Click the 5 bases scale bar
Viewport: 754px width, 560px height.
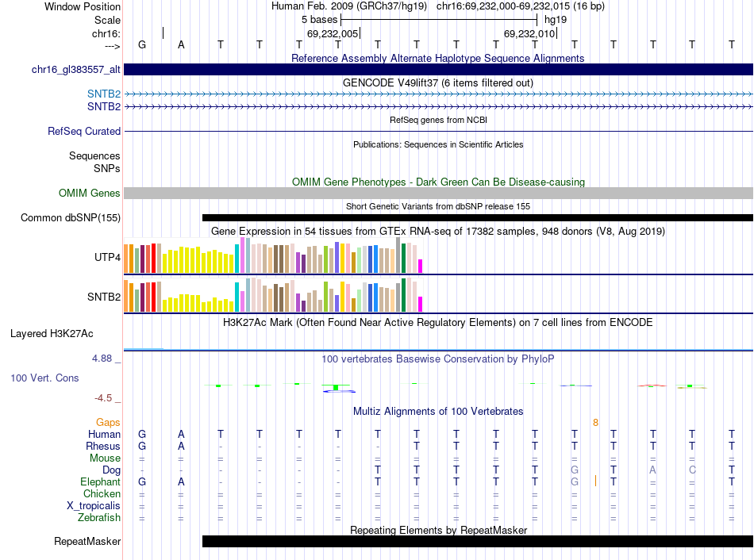point(439,20)
